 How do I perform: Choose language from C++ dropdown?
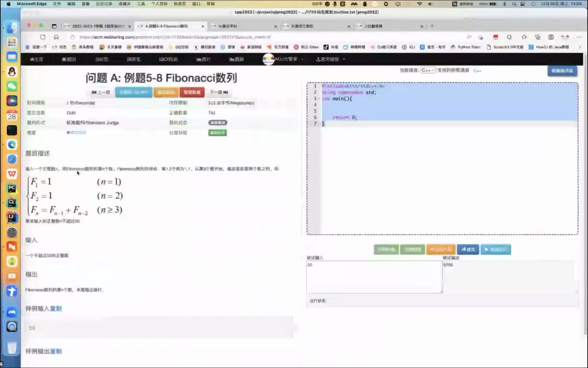coord(428,70)
